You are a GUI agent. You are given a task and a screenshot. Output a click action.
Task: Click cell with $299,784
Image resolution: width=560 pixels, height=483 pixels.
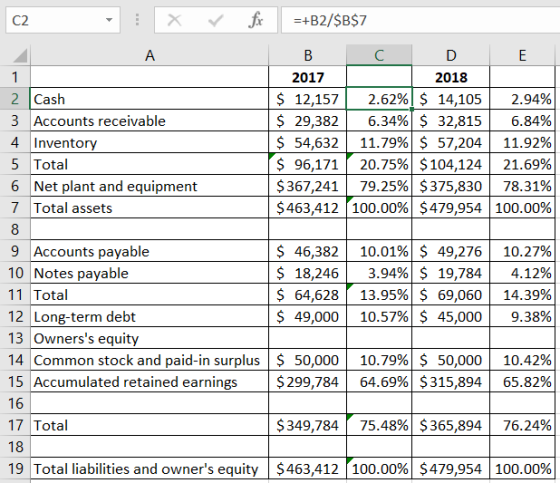(308, 382)
